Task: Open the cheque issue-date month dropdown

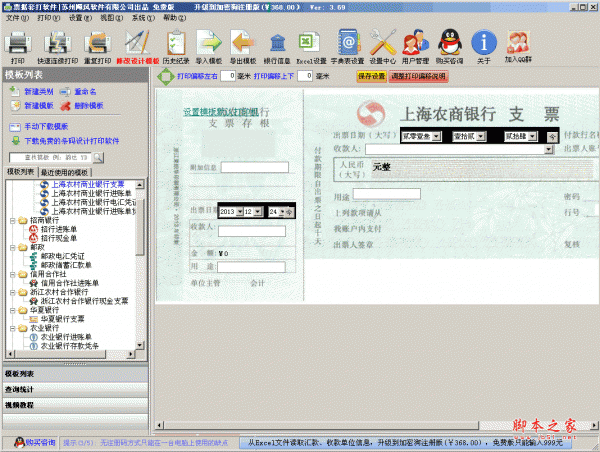Action: (481, 136)
